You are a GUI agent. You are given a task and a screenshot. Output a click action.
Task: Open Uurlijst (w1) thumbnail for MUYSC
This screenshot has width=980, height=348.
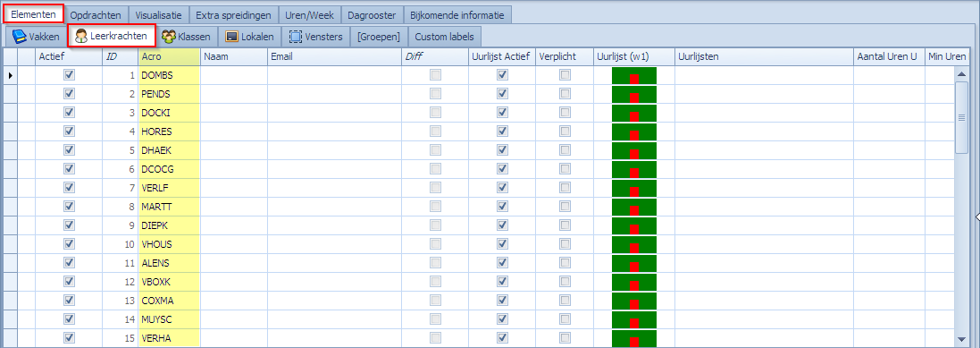[x=633, y=319]
